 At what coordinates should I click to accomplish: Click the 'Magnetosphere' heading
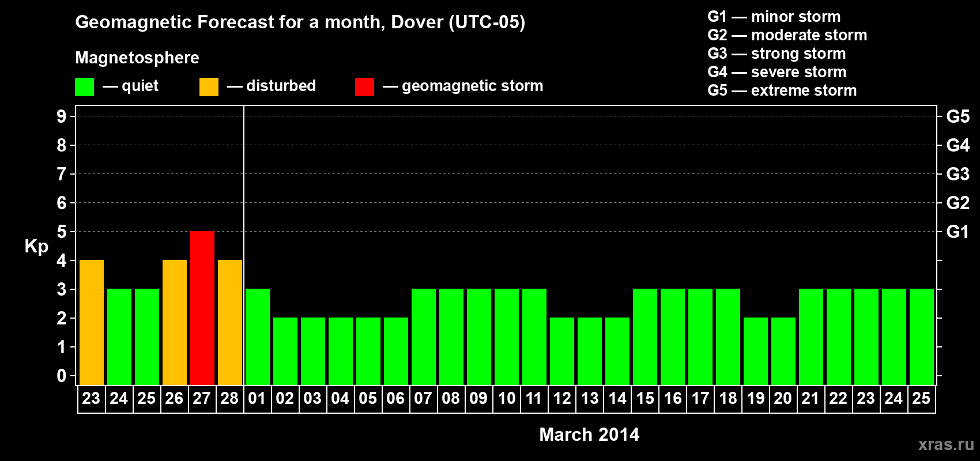pos(137,58)
